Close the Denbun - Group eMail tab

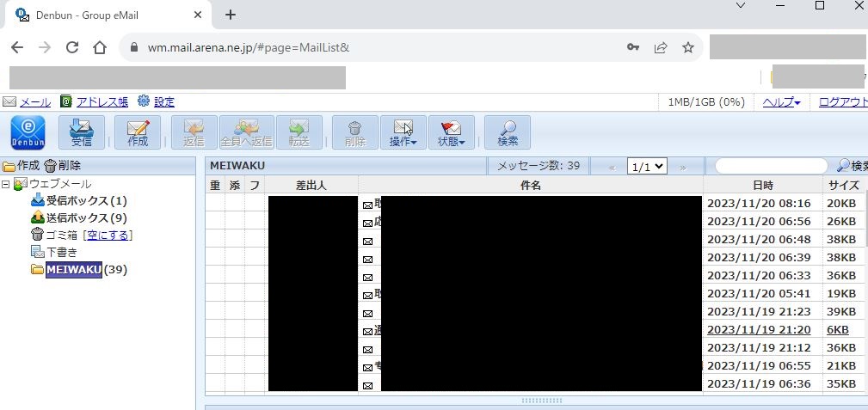(x=198, y=15)
